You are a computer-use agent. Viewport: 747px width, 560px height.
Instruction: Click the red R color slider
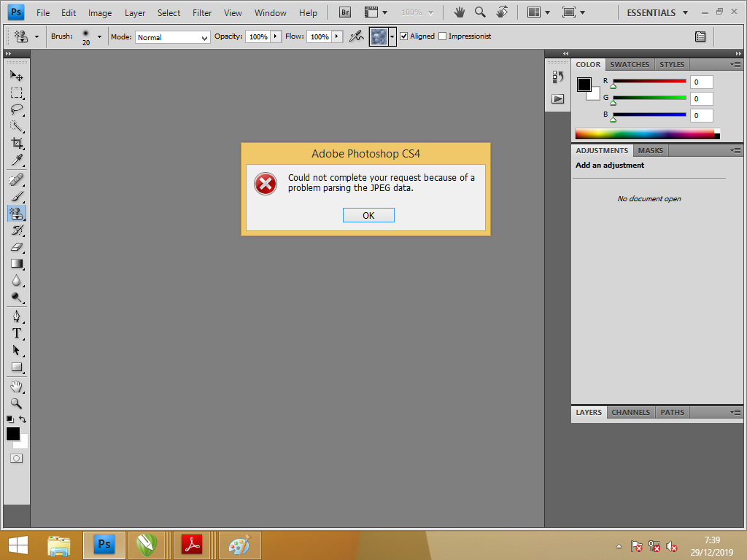[649, 82]
